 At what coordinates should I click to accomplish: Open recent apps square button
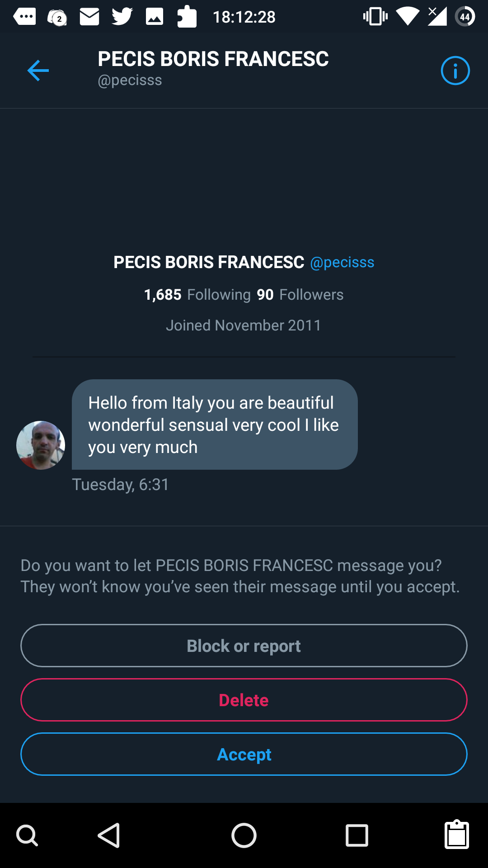pyautogui.click(x=357, y=835)
